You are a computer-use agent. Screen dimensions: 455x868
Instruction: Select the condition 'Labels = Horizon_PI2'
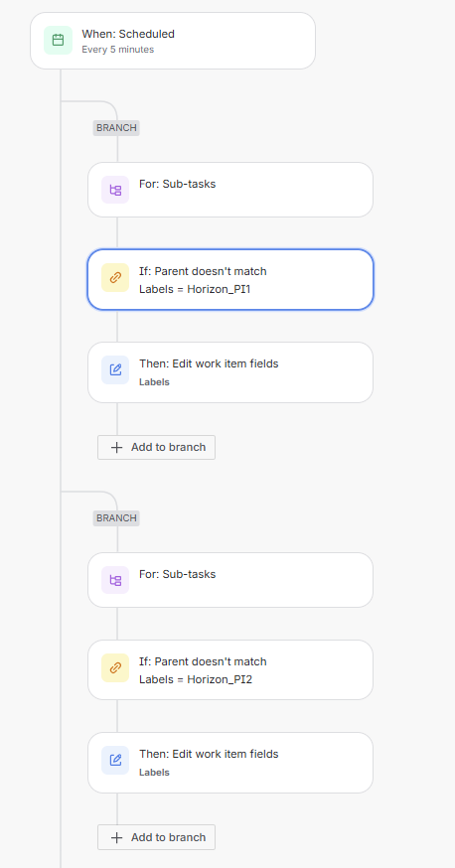coord(230,669)
